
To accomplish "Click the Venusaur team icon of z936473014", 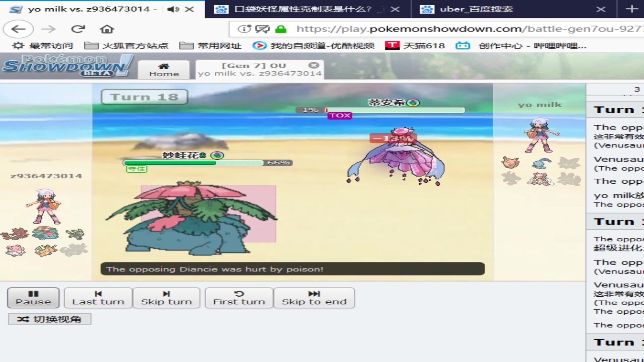I will point(45,233).
